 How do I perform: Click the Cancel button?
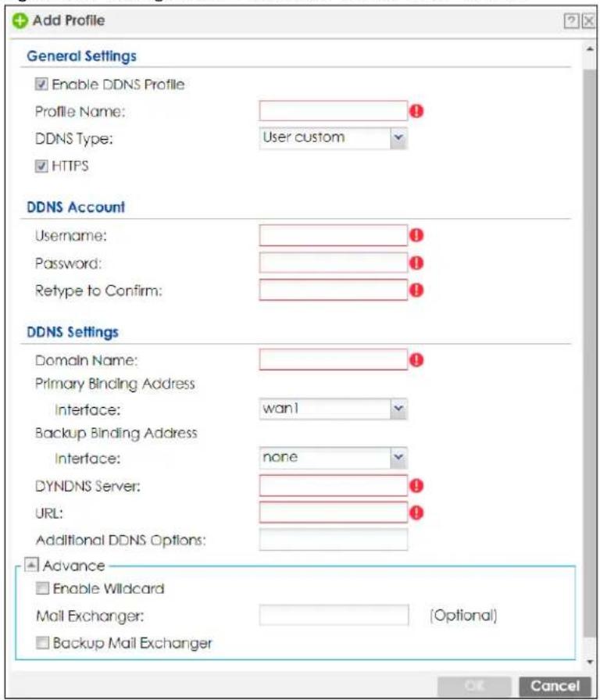pos(555,686)
